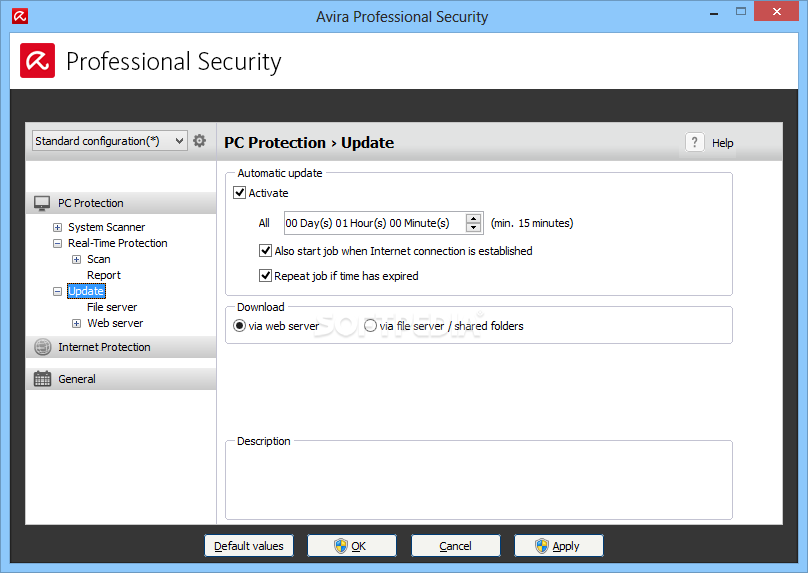Increase update interval with up arrow
The width and height of the screenshot is (808, 573).
[x=473, y=218]
